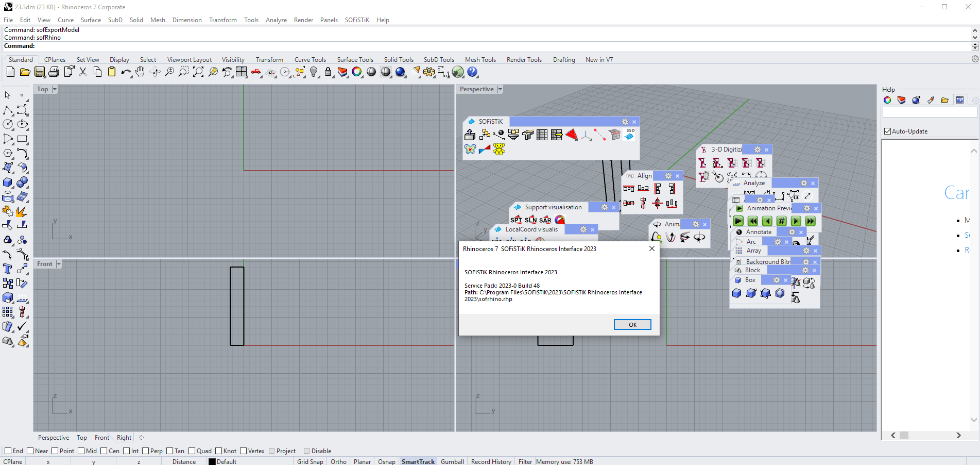Click Play in Animation Preview toolbar

coord(738,221)
